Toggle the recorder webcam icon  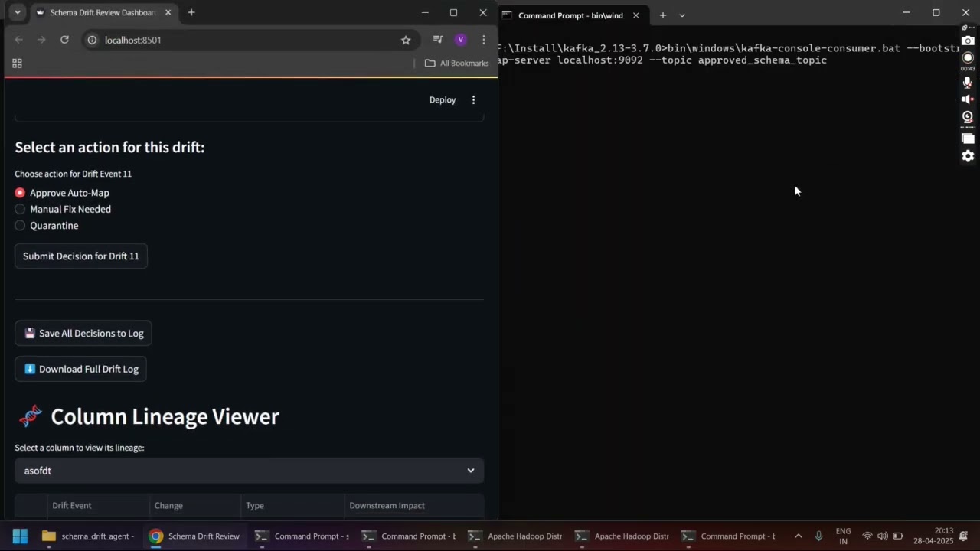(968, 117)
